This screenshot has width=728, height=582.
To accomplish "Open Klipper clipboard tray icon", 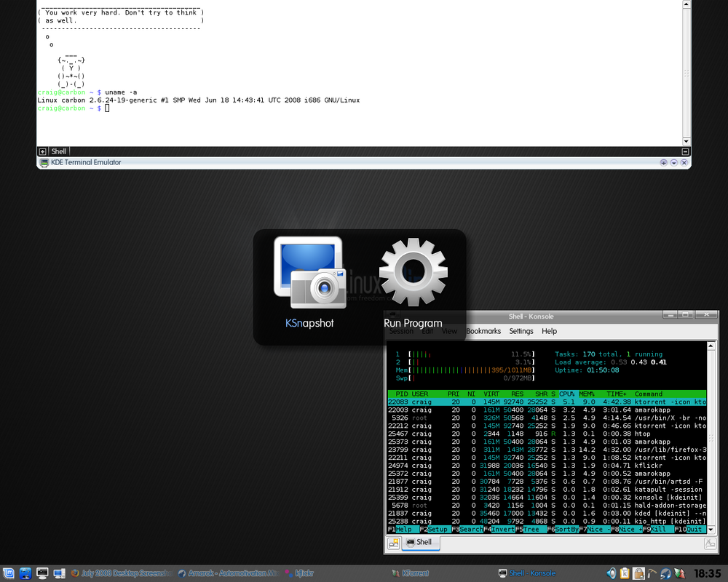I will point(625,573).
